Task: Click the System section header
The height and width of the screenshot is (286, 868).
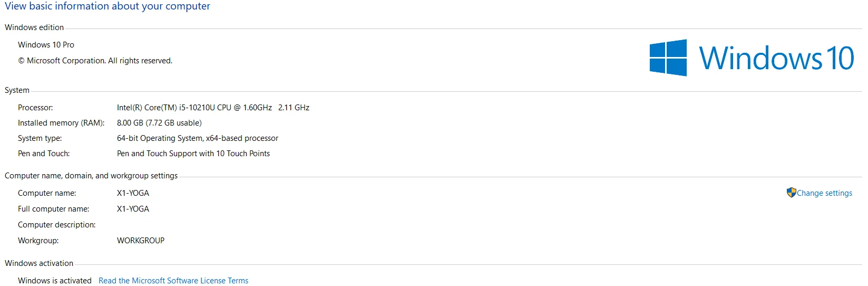Action: point(17,90)
